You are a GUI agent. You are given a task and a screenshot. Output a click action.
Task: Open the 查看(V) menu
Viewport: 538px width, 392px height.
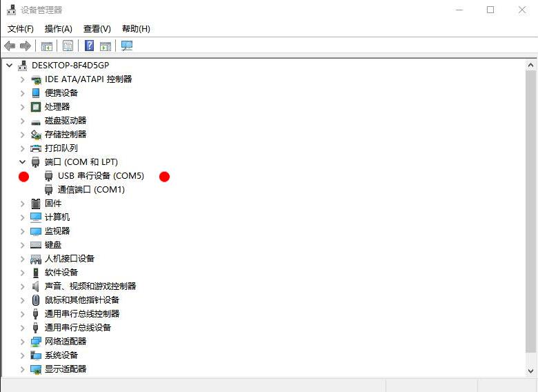click(97, 29)
